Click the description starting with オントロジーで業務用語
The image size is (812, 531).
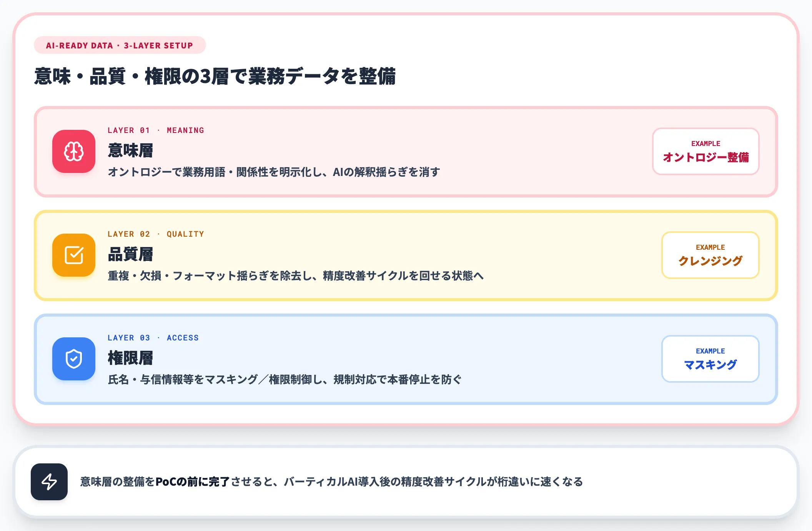pos(274,172)
